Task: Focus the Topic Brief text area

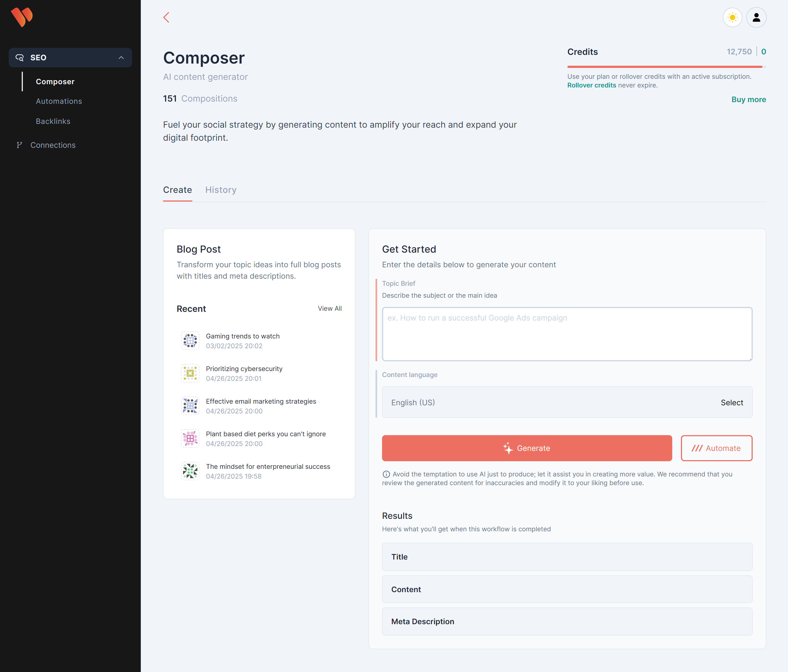Action: (567, 334)
